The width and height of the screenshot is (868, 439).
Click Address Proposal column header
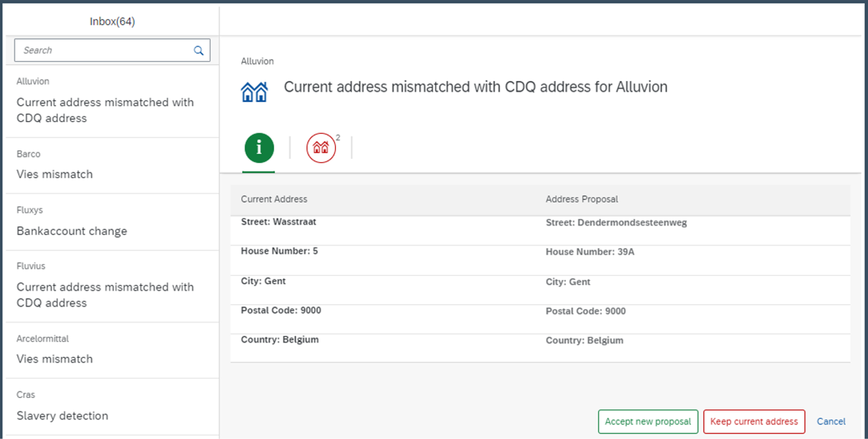click(582, 199)
